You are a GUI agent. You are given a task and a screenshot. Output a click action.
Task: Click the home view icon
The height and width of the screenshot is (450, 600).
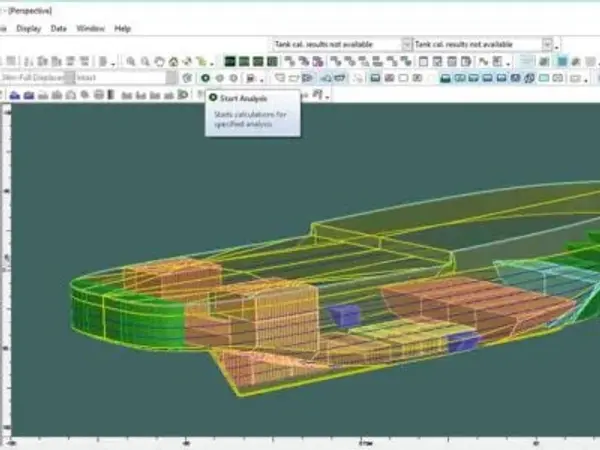[x=173, y=61]
